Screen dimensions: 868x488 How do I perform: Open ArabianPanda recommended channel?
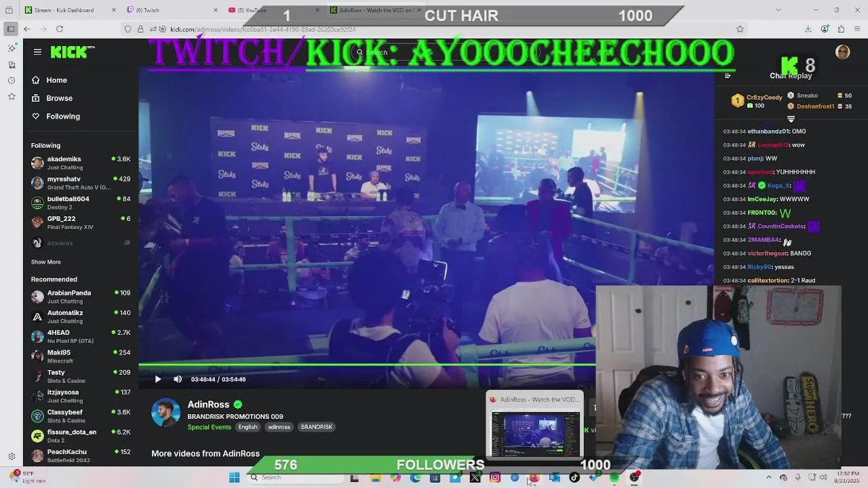pyautogui.click(x=81, y=297)
